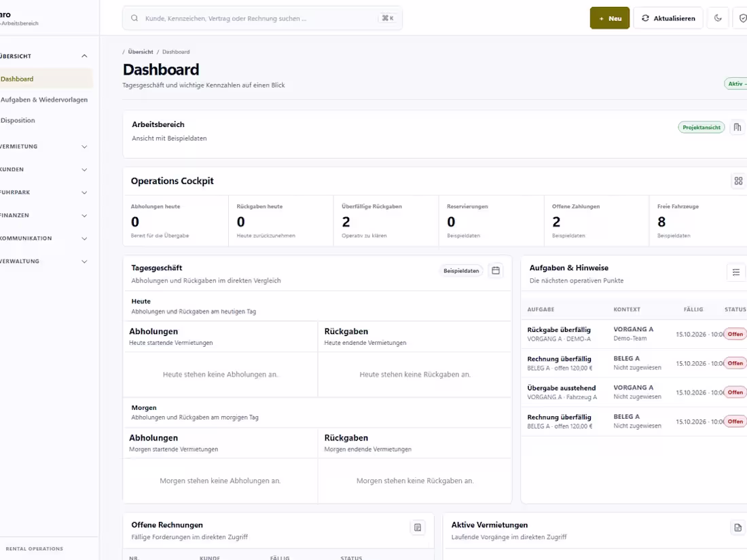The width and height of the screenshot is (747, 560).
Task: Click the Projektansicht badge
Action: click(x=702, y=127)
